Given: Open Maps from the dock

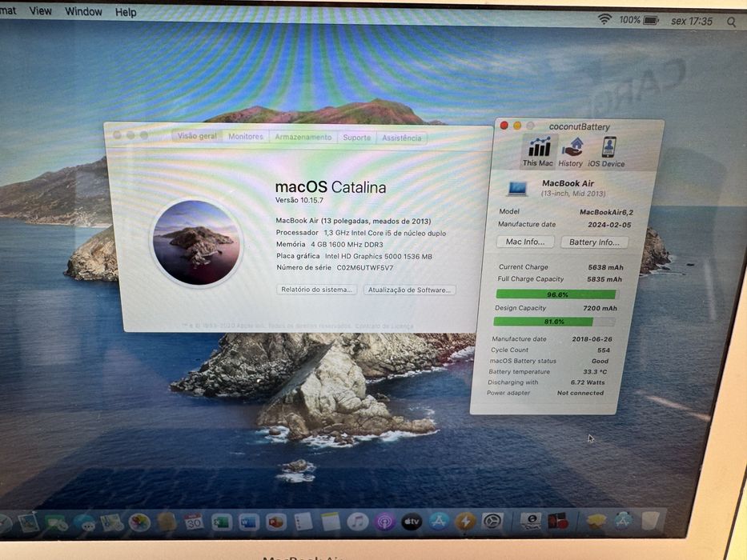Looking at the screenshot, I should tap(112, 523).
